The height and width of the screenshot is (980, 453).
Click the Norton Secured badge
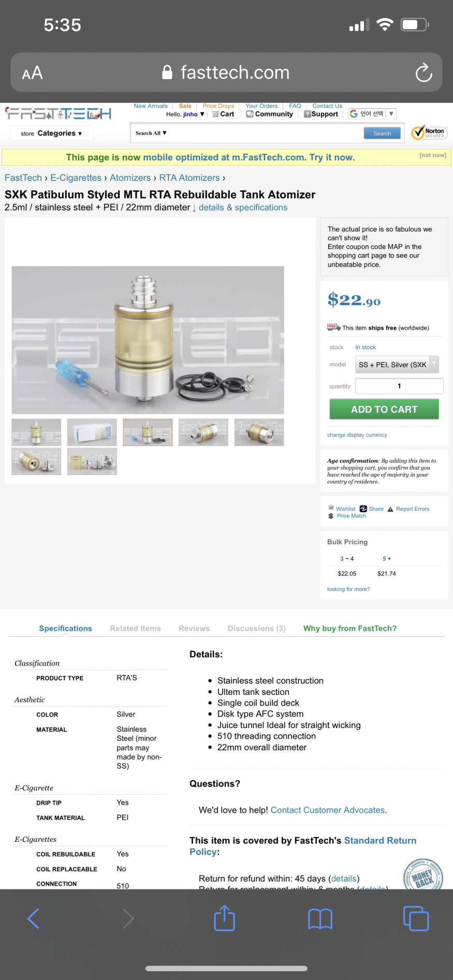(x=429, y=132)
